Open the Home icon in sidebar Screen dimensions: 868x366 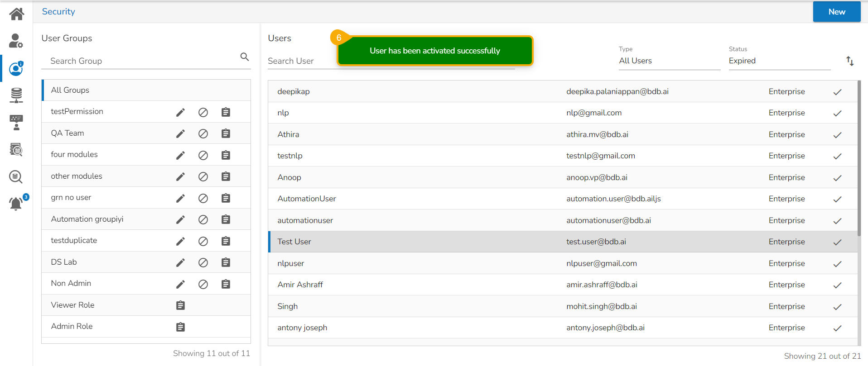16,14
